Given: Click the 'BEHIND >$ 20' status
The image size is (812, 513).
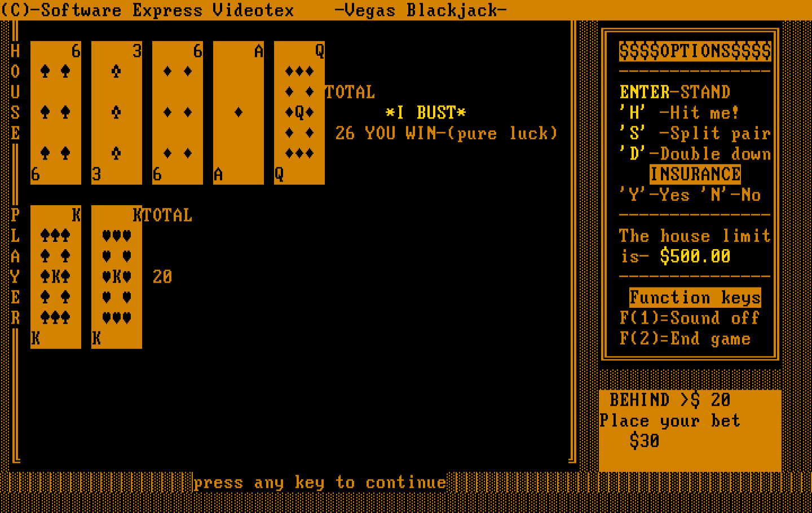Looking at the screenshot, I should [670, 400].
